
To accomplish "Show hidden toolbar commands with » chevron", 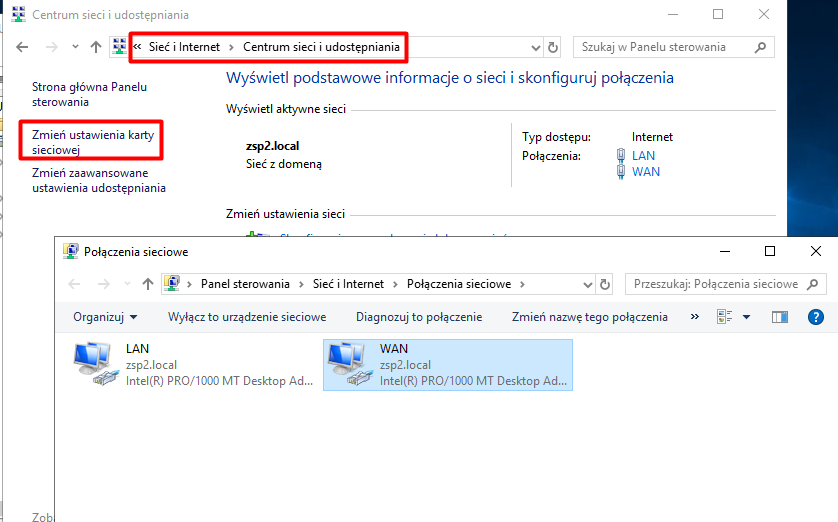I will [694, 317].
